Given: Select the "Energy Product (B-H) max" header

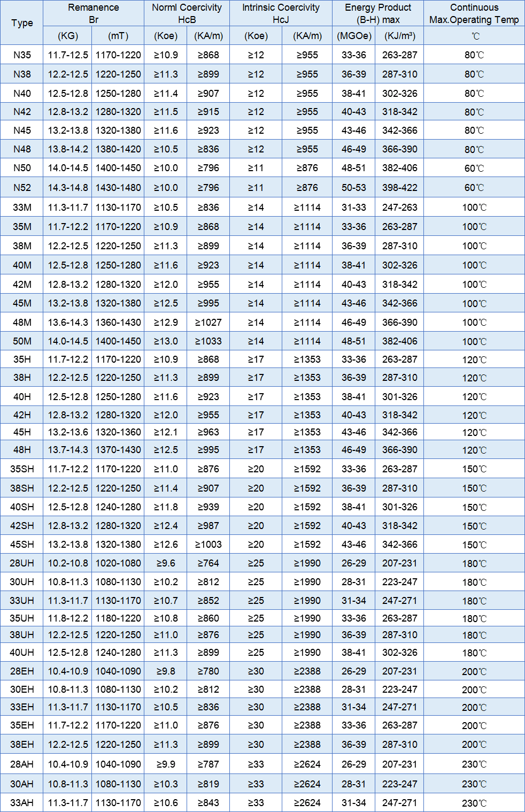Looking at the screenshot, I should pos(378,13).
